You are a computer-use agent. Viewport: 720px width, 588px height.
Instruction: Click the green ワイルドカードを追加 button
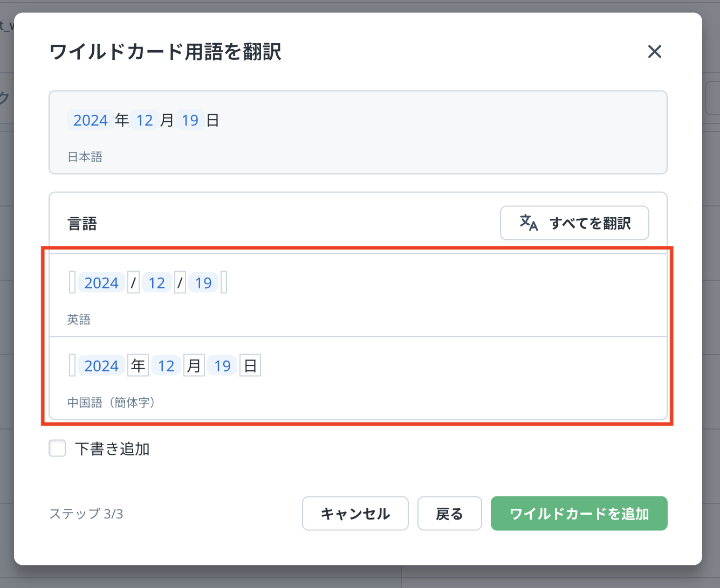(579, 514)
